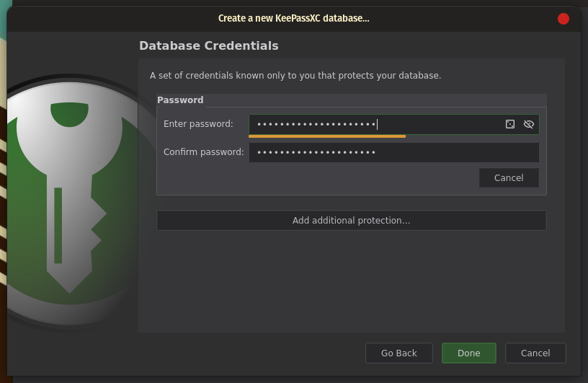This screenshot has width=588, height=383.
Task: Click the Confirm password: label
Action: (204, 152)
